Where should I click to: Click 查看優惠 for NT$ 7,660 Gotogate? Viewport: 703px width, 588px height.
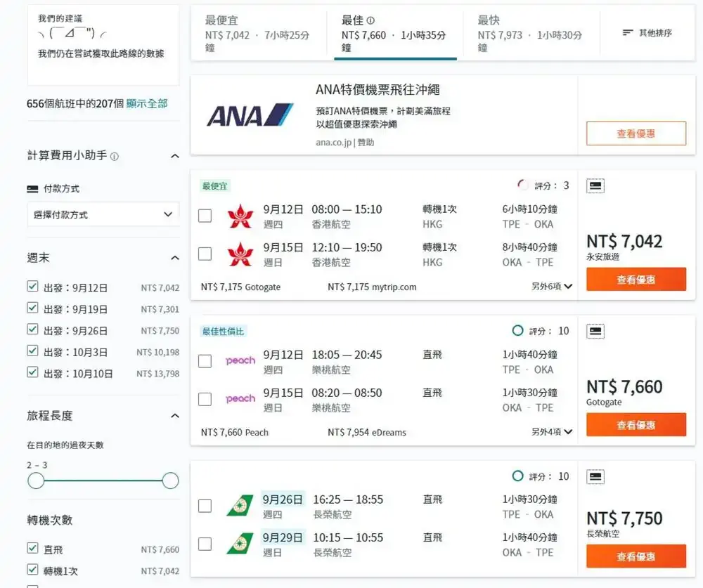pos(636,425)
